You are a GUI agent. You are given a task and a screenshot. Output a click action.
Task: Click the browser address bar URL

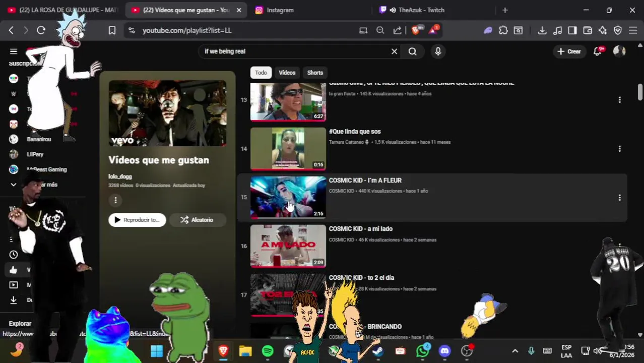point(186,30)
